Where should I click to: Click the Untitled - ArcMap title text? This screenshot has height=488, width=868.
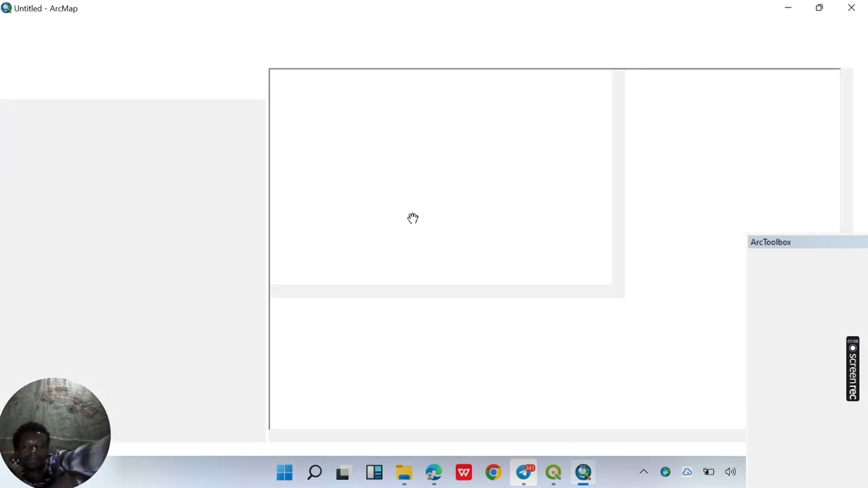[45, 8]
